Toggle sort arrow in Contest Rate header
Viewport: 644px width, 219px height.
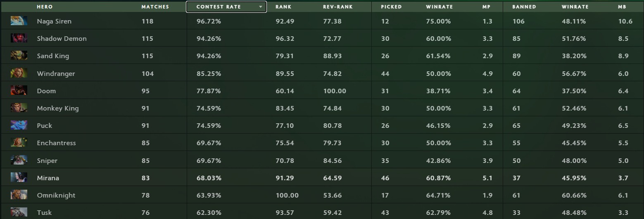coord(260,7)
